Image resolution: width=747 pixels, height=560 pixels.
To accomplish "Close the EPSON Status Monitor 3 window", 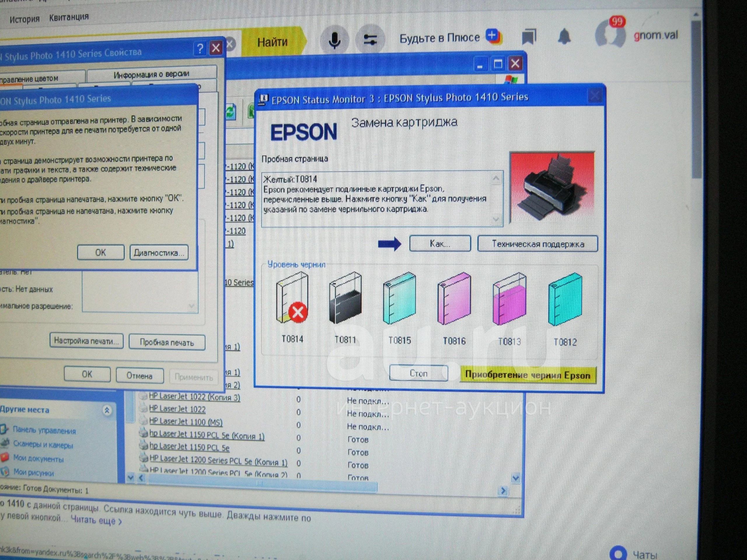I will coord(594,96).
